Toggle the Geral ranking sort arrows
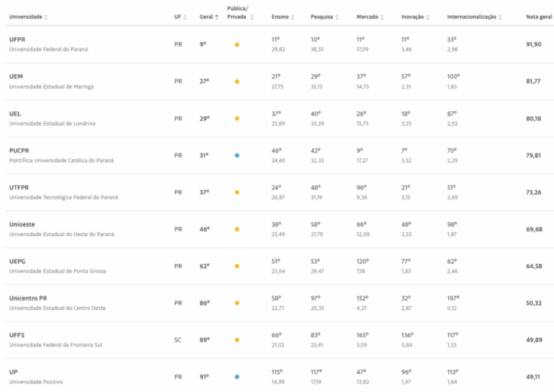The image size is (554, 392). point(217,17)
